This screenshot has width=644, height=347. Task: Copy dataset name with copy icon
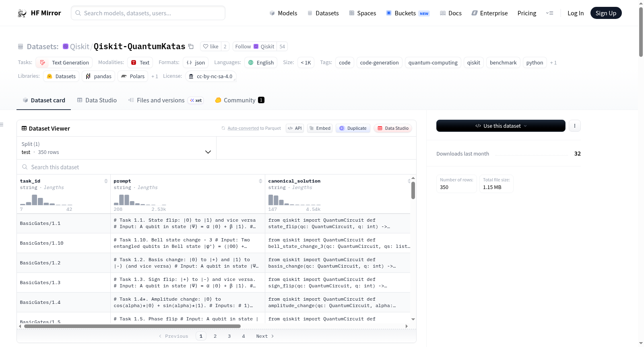pos(191,46)
